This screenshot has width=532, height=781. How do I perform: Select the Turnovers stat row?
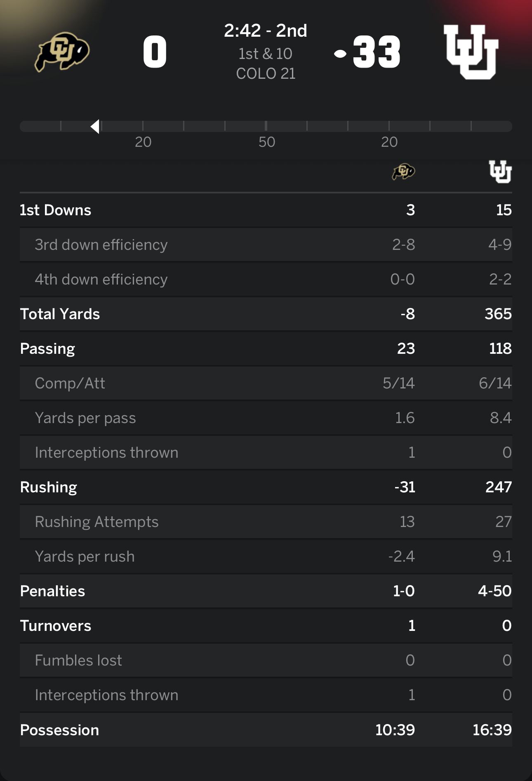(x=266, y=626)
